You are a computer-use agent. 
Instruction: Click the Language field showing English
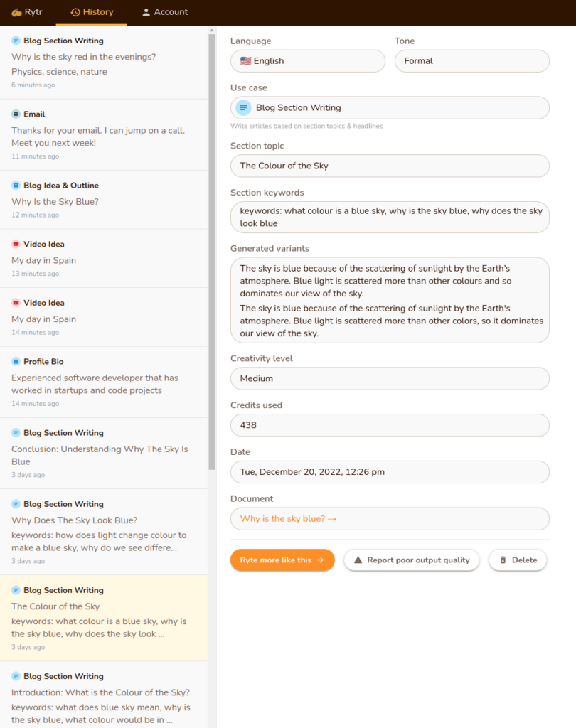[307, 61]
